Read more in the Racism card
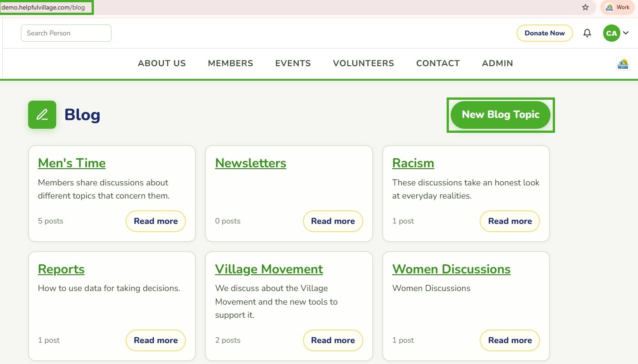The image size is (638, 364). tap(510, 221)
